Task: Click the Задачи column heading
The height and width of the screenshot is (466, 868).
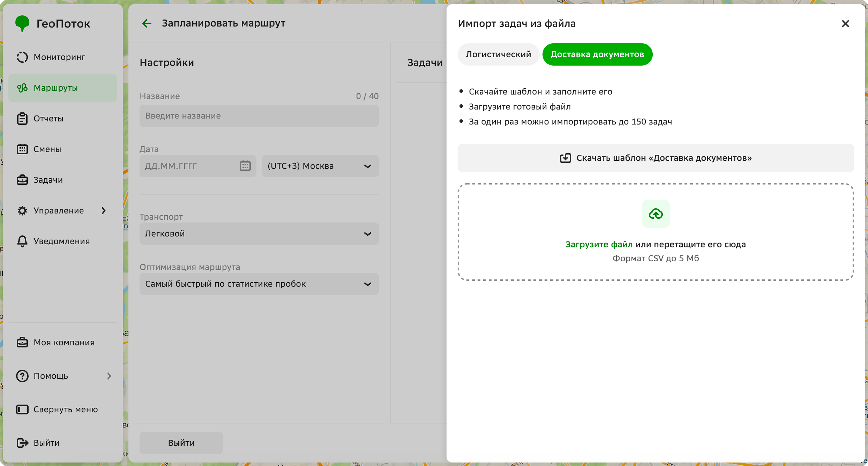Action: [x=425, y=63]
